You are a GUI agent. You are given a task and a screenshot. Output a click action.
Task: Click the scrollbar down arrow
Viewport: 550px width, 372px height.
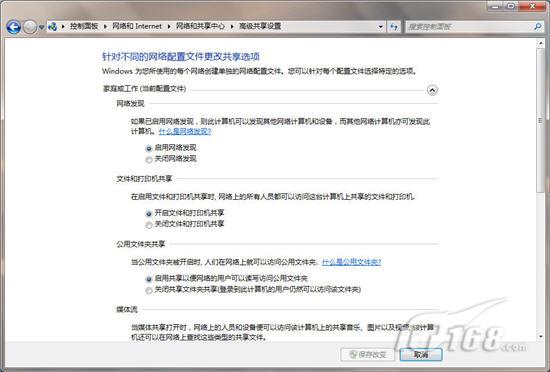tap(541, 336)
